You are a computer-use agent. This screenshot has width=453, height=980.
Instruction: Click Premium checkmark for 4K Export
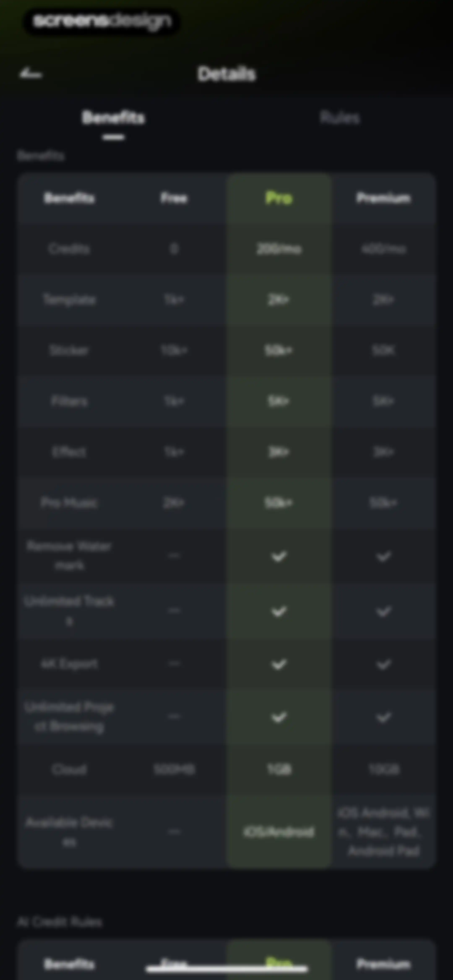pyautogui.click(x=383, y=664)
